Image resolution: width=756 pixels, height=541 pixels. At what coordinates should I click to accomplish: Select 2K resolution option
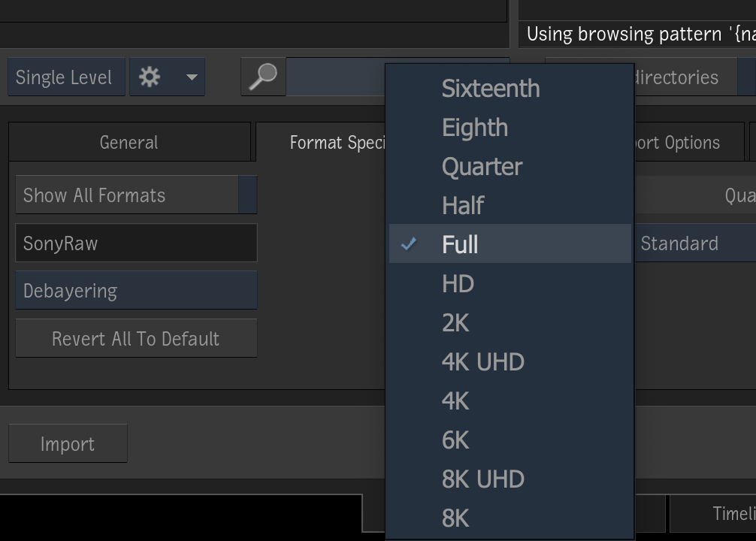point(455,323)
